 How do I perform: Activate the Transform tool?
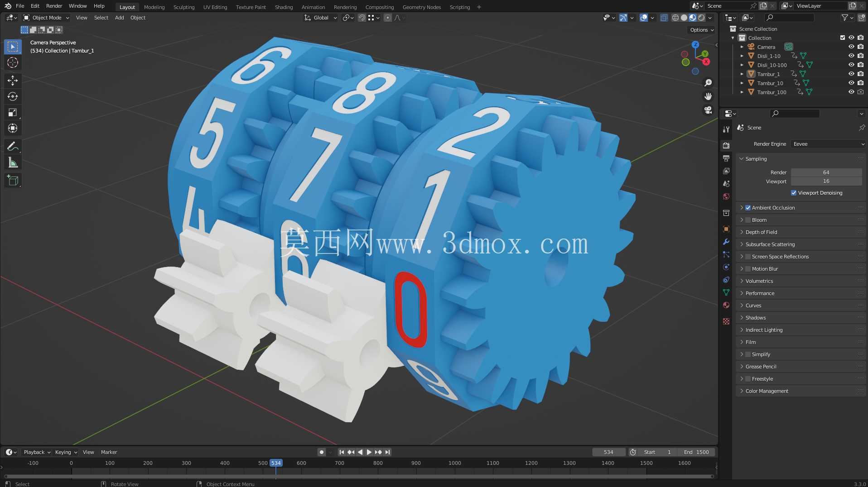click(x=13, y=128)
